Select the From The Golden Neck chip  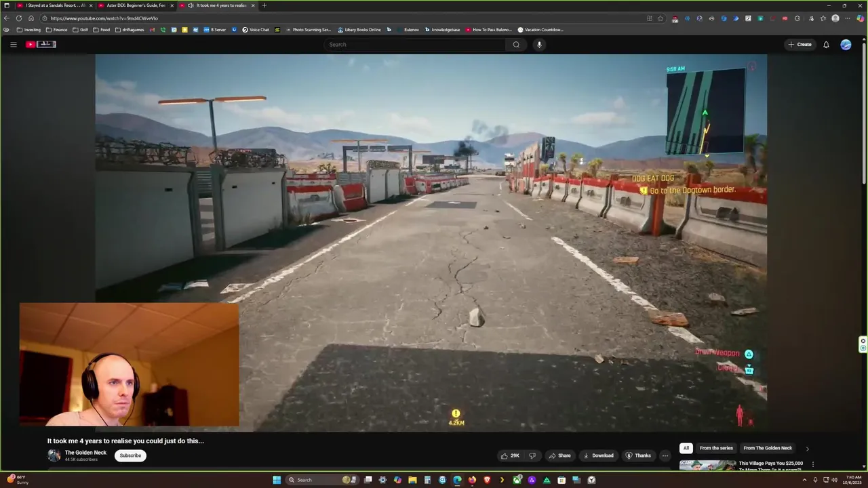768,448
